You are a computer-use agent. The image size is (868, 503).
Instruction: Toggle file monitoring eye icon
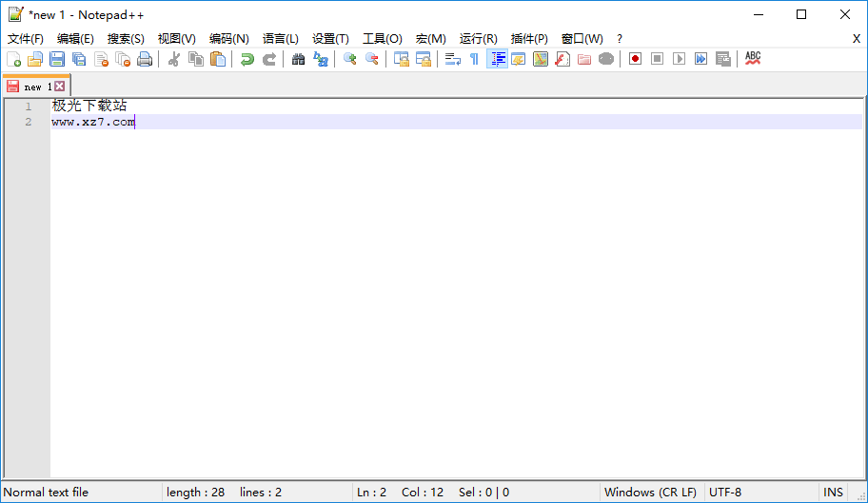[606, 59]
